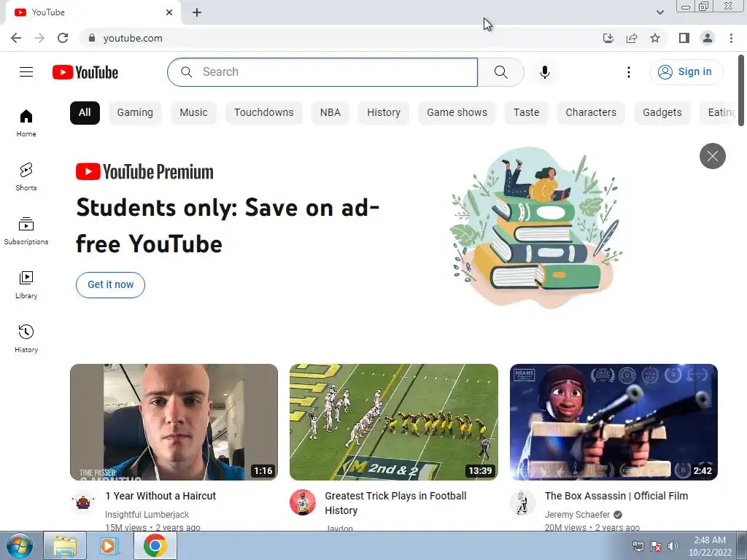The width and height of the screenshot is (747, 560).
Task: Open the Chrome profile avatar
Action: [708, 38]
